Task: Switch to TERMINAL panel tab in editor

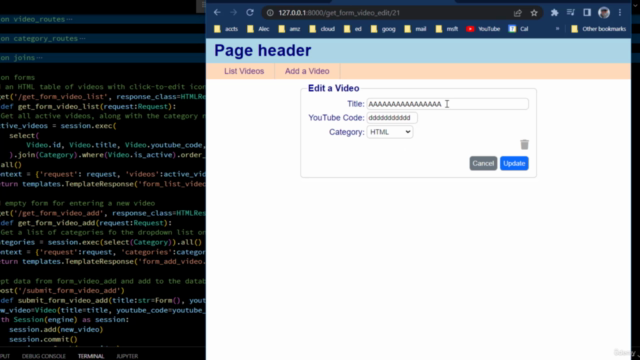Action: coord(91,356)
